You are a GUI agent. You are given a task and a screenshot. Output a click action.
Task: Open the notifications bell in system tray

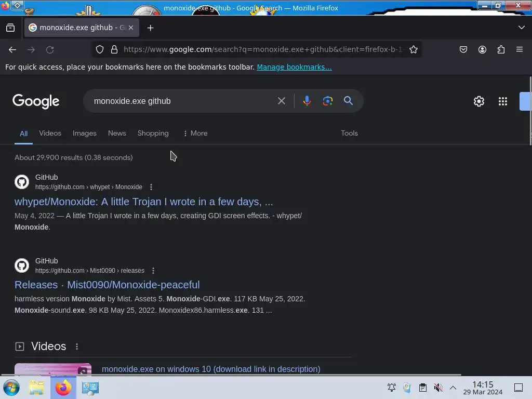[x=392, y=388]
